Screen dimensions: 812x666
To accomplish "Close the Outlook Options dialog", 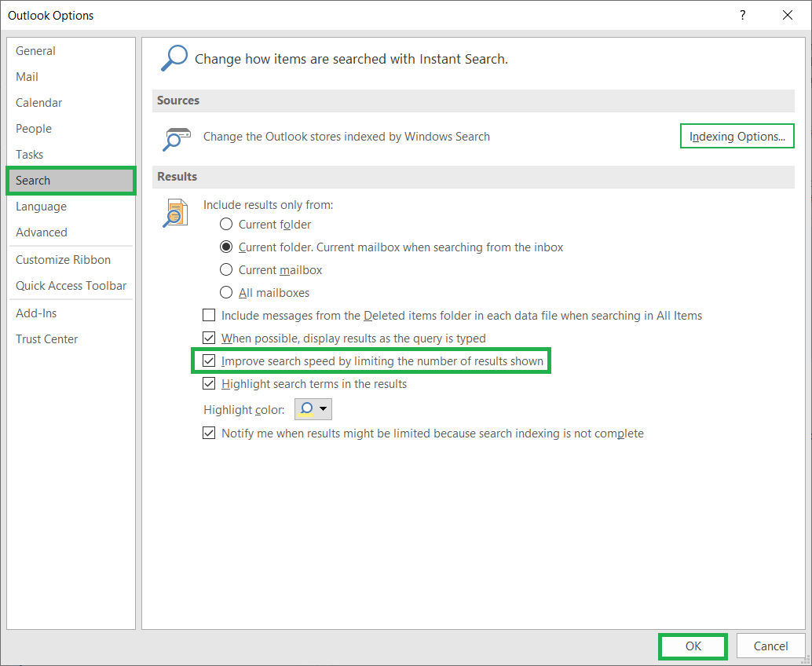I will tap(787, 15).
